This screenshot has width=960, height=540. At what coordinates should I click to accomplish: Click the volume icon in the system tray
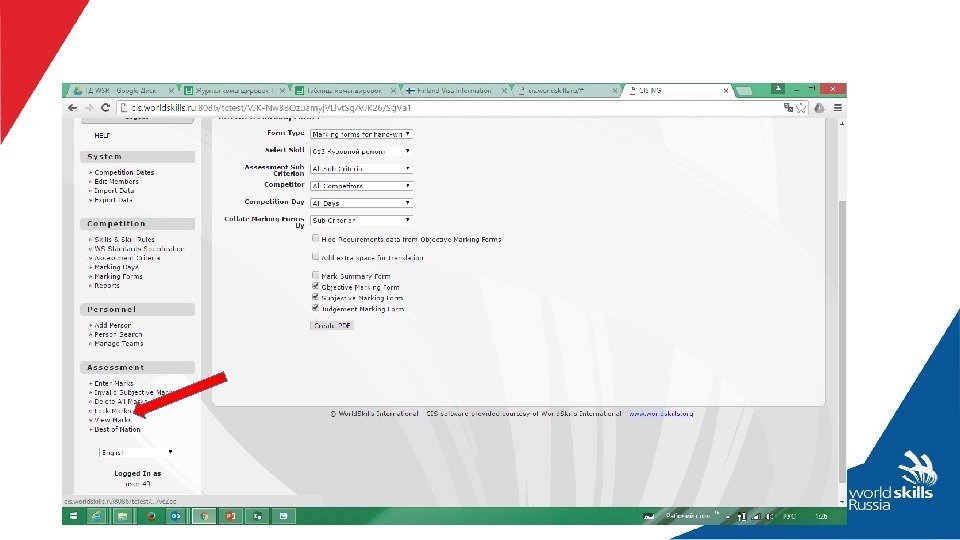(x=770, y=517)
